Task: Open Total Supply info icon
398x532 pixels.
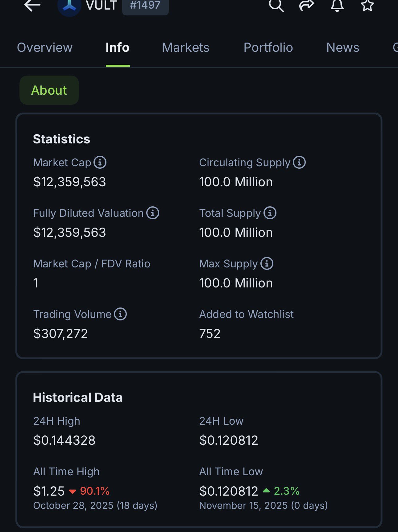Action: (x=270, y=213)
